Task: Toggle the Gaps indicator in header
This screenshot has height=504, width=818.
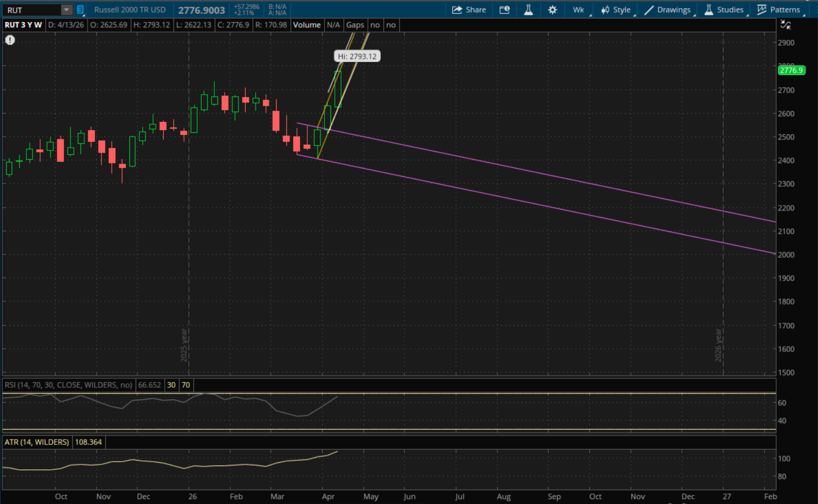Action: point(355,25)
